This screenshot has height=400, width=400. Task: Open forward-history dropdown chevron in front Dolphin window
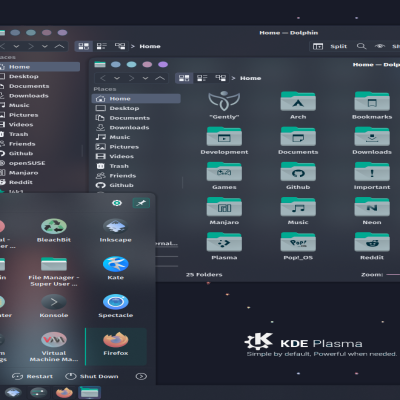point(145,78)
